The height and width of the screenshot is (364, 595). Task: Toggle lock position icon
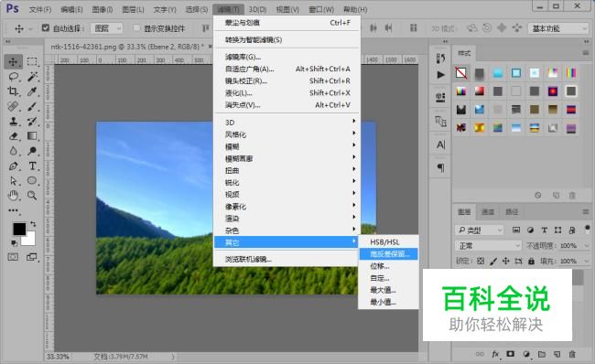506,261
